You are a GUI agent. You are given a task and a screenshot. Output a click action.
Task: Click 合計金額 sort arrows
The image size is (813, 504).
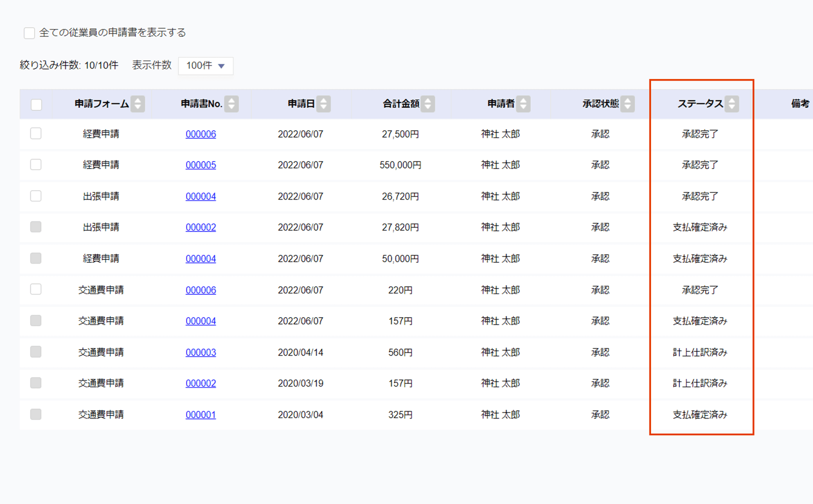tap(428, 104)
